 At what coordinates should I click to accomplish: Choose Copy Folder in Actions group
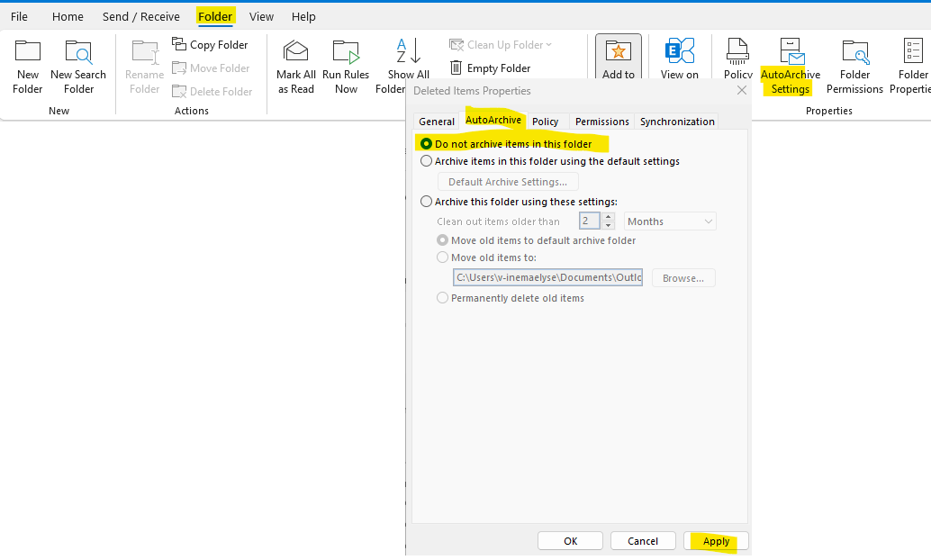[x=210, y=44]
